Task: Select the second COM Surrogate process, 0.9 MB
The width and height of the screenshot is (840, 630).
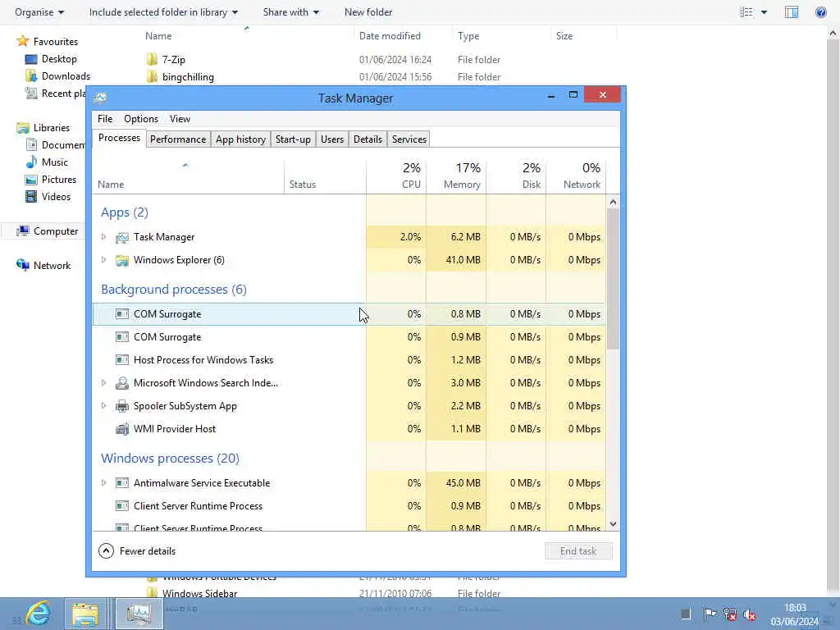Action: click(x=349, y=337)
